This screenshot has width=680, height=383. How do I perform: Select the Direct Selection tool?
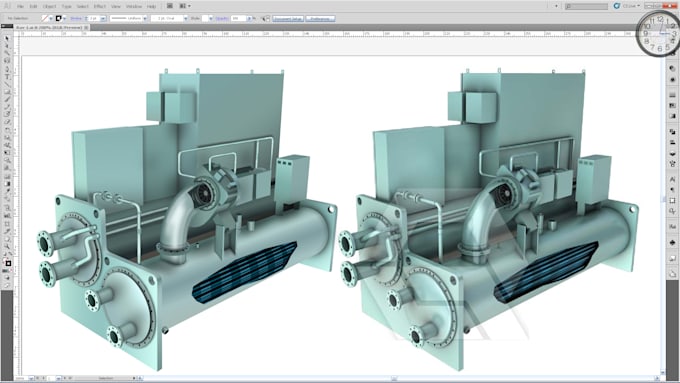point(7,46)
